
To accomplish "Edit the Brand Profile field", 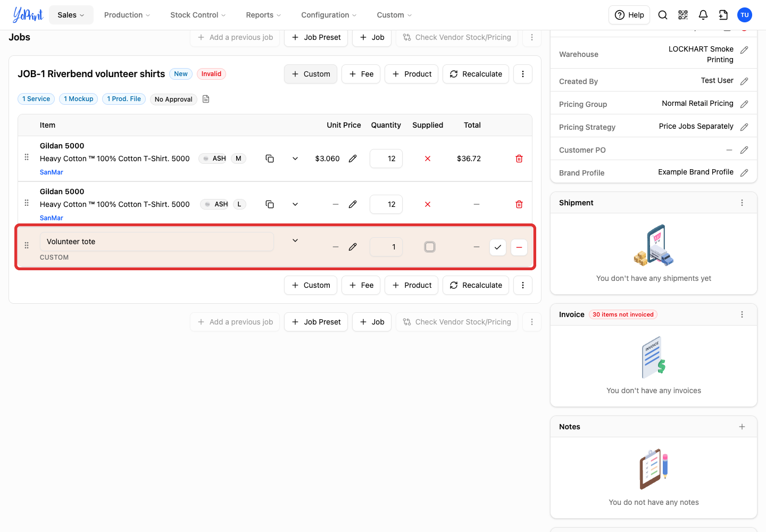I will [744, 172].
